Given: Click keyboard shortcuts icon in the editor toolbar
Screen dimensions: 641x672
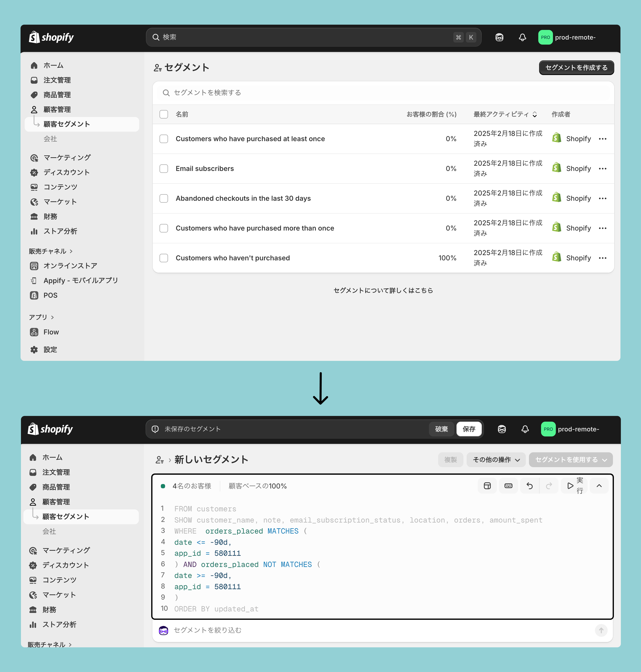Looking at the screenshot, I should point(508,486).
